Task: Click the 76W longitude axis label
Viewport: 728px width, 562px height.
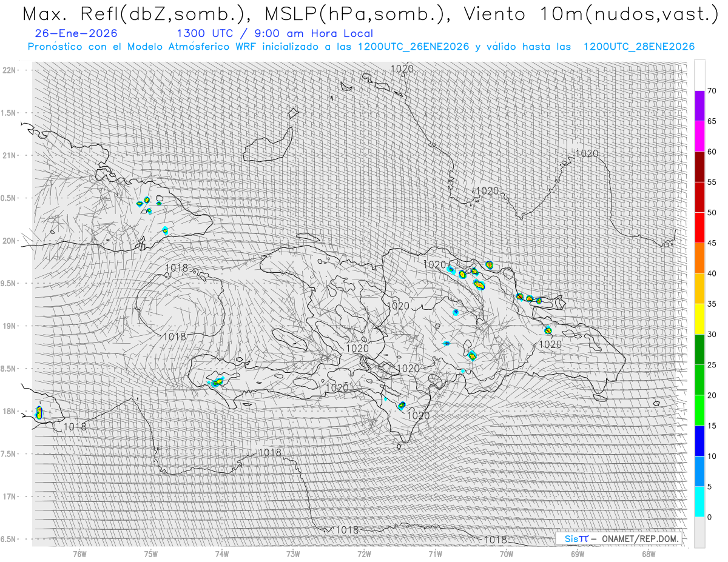Action: (x=80, y=554)
